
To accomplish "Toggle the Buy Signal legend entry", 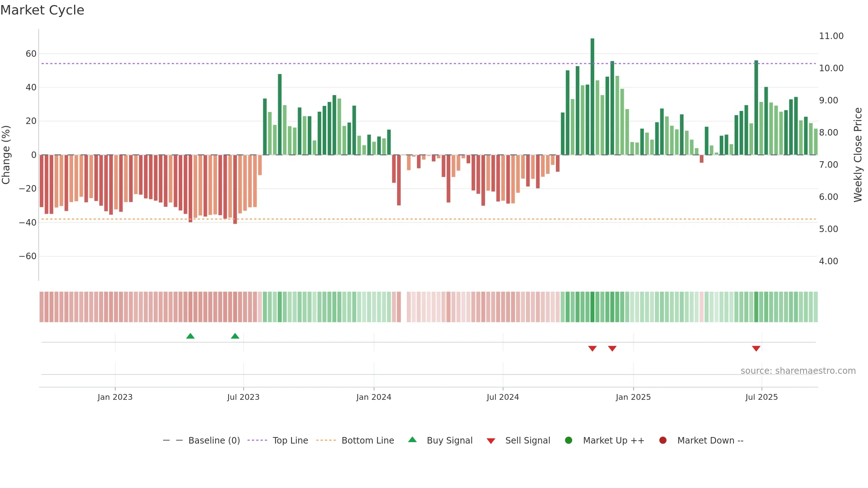I will (440, 440).
